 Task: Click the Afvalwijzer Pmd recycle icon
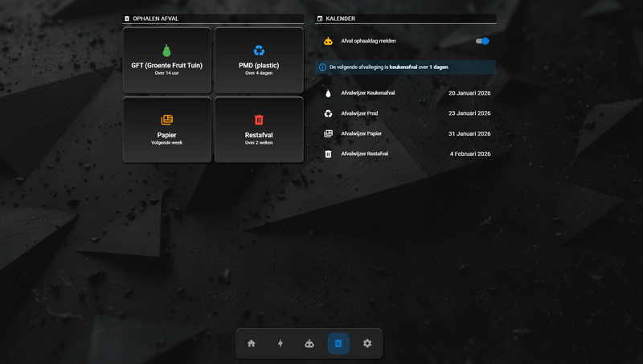pos(328,113)
